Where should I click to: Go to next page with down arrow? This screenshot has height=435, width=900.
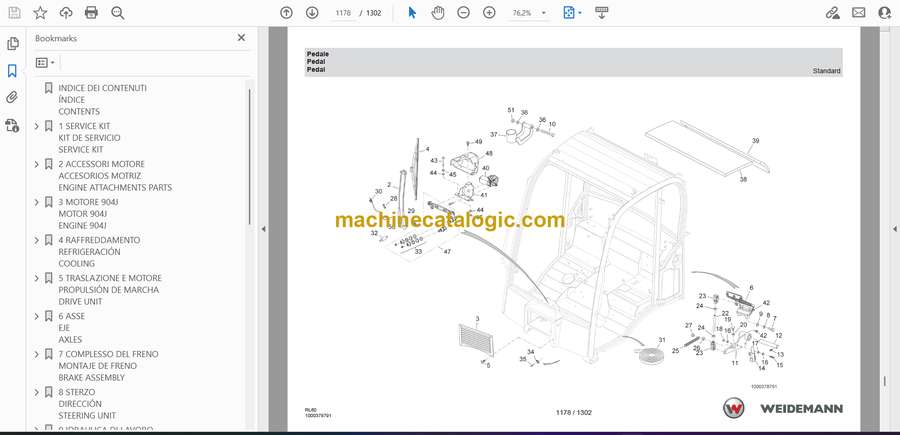click(x=312, y=13)
